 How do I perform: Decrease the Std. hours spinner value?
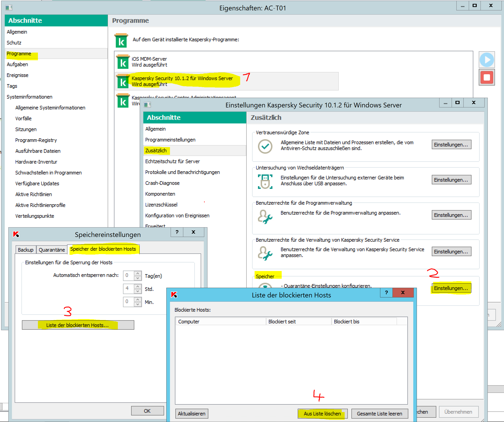point(137,291)
